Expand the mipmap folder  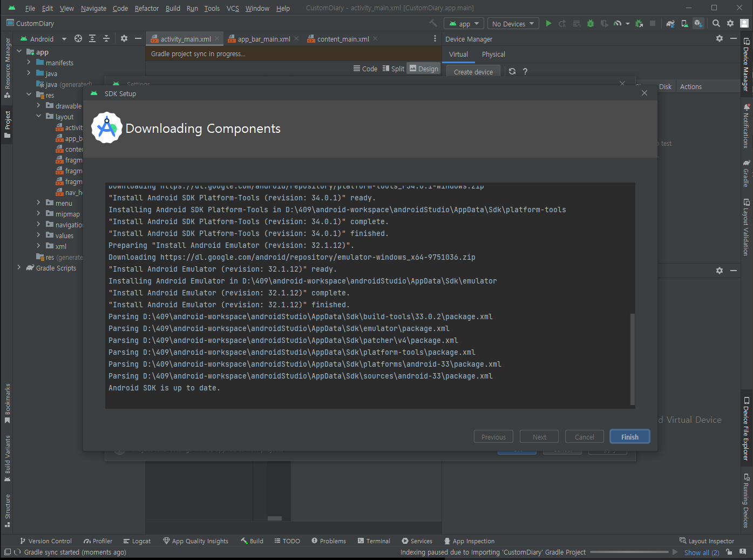pyautogui.click(x=38, y=213)
